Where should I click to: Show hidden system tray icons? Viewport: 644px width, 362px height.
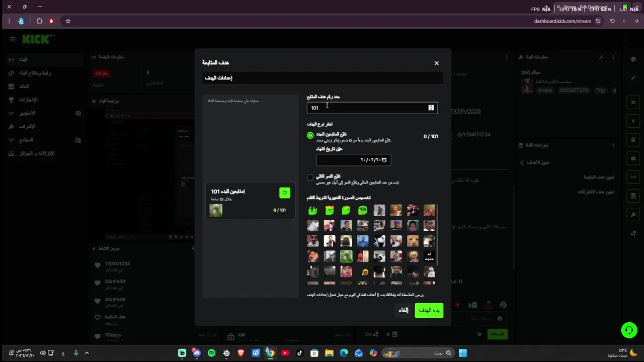point(87,353)
